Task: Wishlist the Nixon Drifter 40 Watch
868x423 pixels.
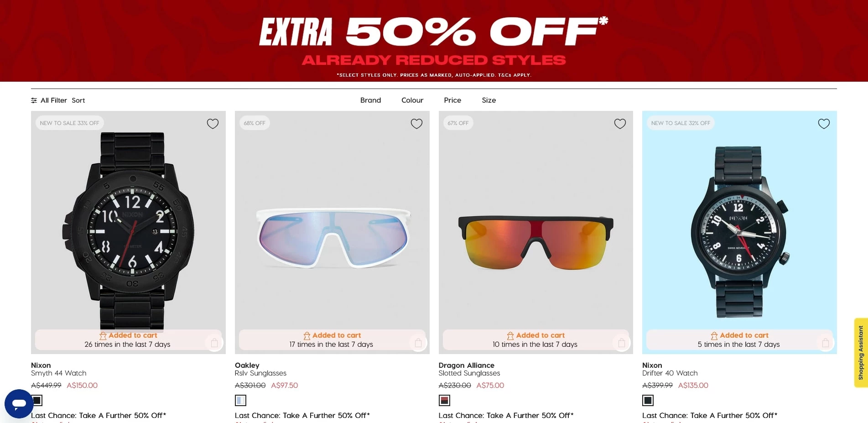Action: click(x=824, y=124)
